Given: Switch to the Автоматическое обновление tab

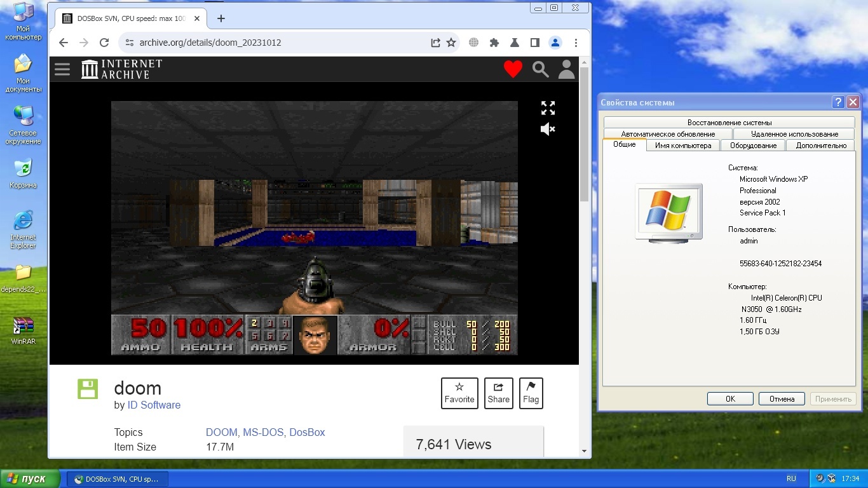Looking at the screenshot, I should [668, 134].
